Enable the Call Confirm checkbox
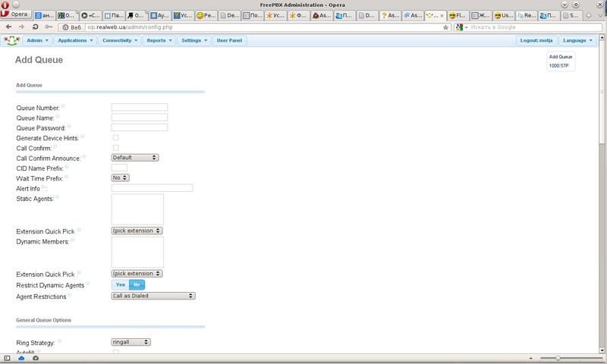The image size is (607, 364). 116,148
